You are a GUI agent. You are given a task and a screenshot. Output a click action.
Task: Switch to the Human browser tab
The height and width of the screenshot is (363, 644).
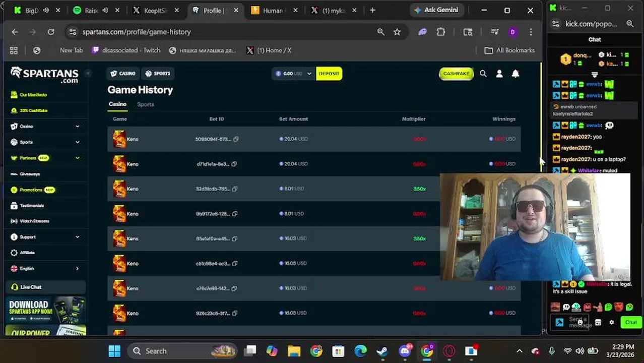[273, 10]
